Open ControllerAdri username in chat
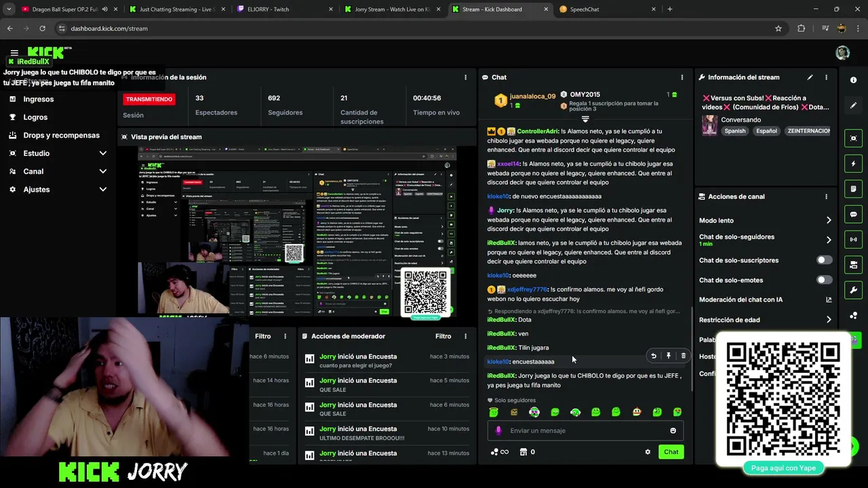 [538, 131]
